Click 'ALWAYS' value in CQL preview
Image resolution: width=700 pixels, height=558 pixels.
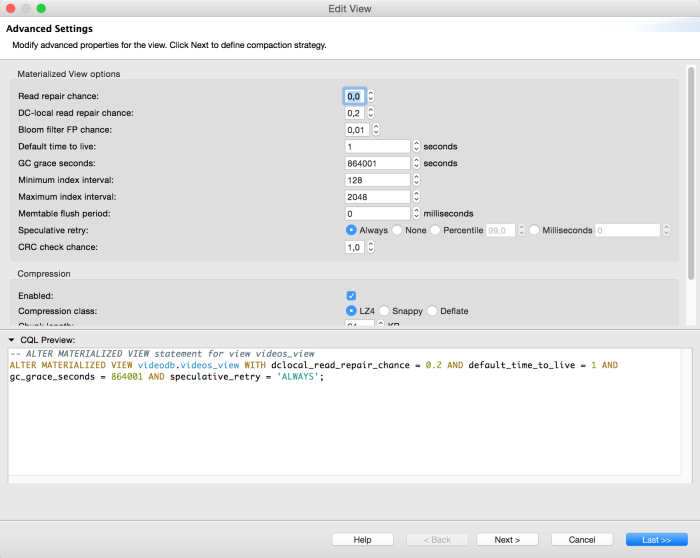click(x=298, y=377)
